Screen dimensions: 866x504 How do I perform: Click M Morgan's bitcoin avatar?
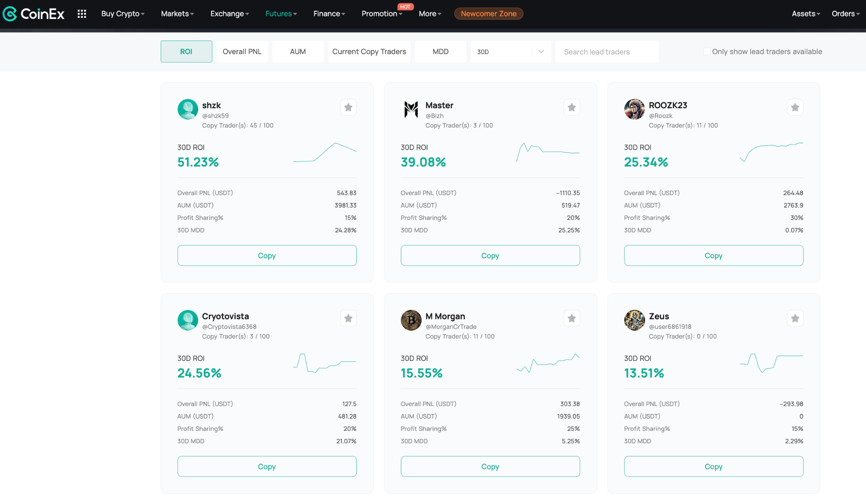pos(411,320)
